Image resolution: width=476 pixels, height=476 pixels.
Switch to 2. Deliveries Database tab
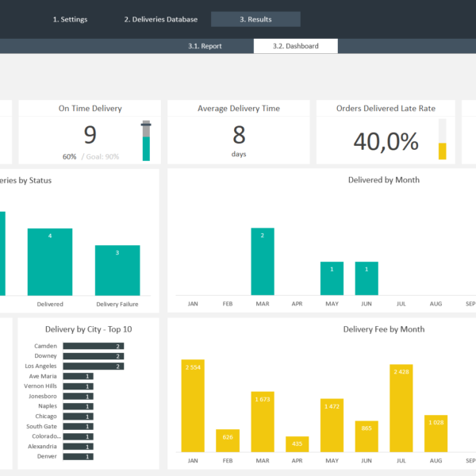click(x=166, y=19)
